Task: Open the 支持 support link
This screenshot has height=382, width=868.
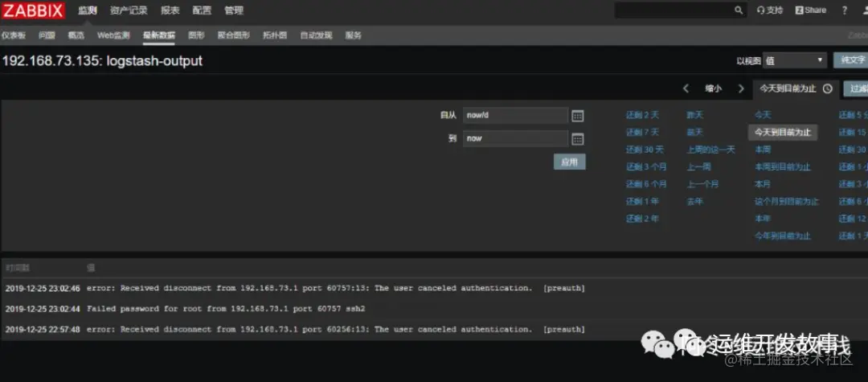Action: [770, 10]
